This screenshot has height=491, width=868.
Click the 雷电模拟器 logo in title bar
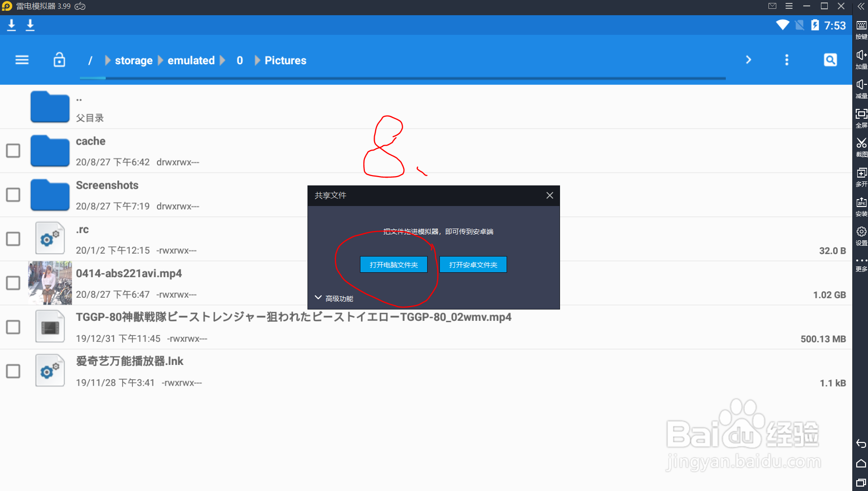click(7, 6)
